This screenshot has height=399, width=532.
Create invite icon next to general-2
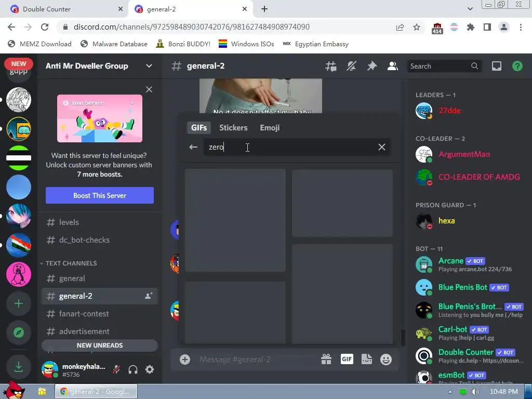click(x=149, y=296)
